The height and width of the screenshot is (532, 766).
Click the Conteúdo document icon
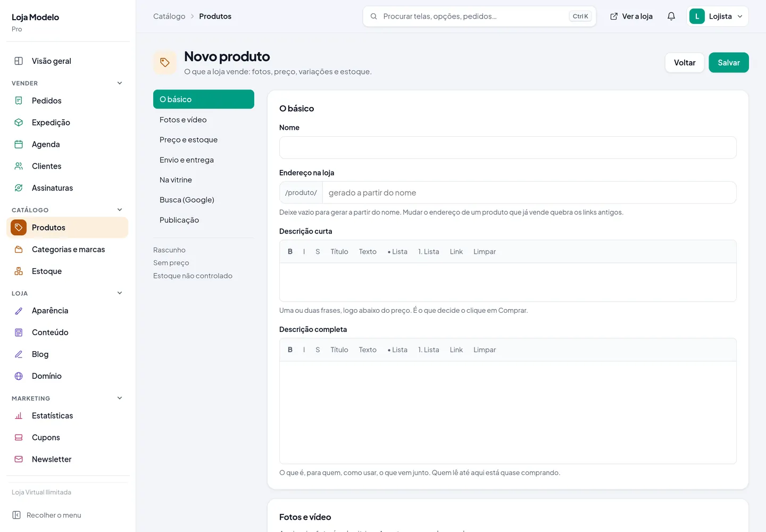[x=19, y=332]
